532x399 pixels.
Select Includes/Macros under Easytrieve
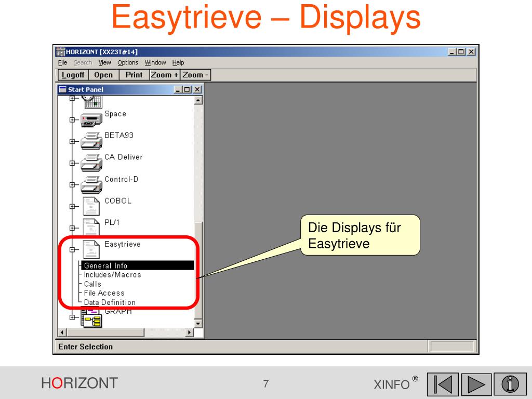click(x=112, y=275)
